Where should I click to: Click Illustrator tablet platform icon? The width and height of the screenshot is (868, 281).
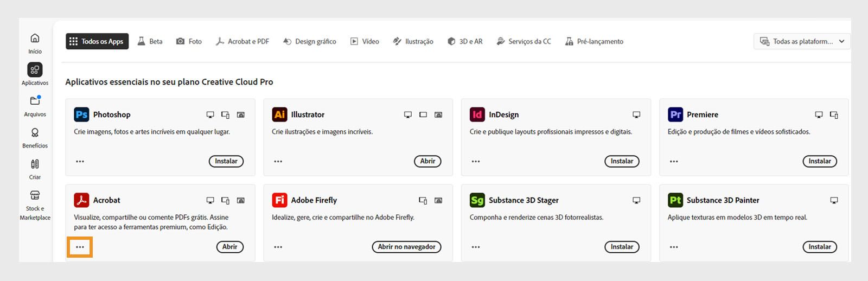[423, 115]
